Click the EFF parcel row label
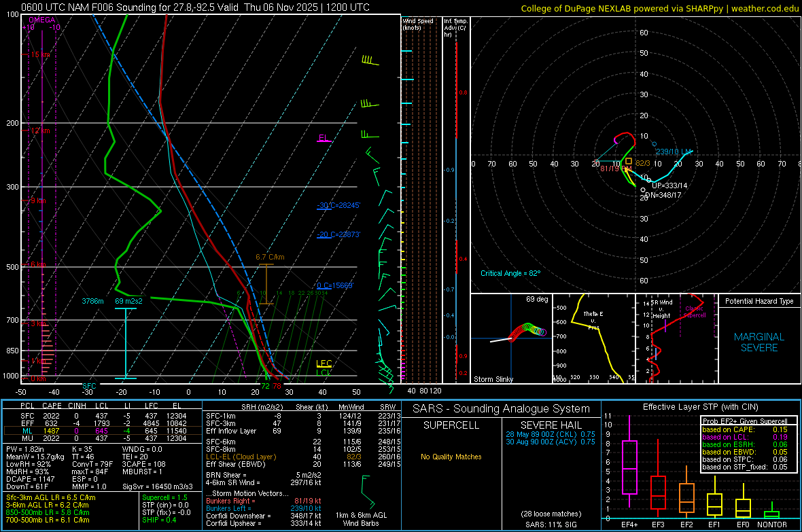This screenshot has height=532, width=802. (27, 423)
